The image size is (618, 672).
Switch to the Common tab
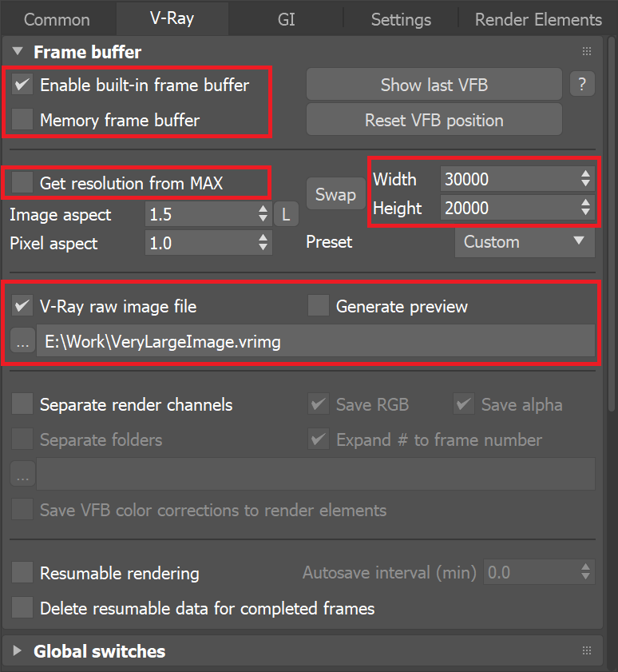pos(56,19)
